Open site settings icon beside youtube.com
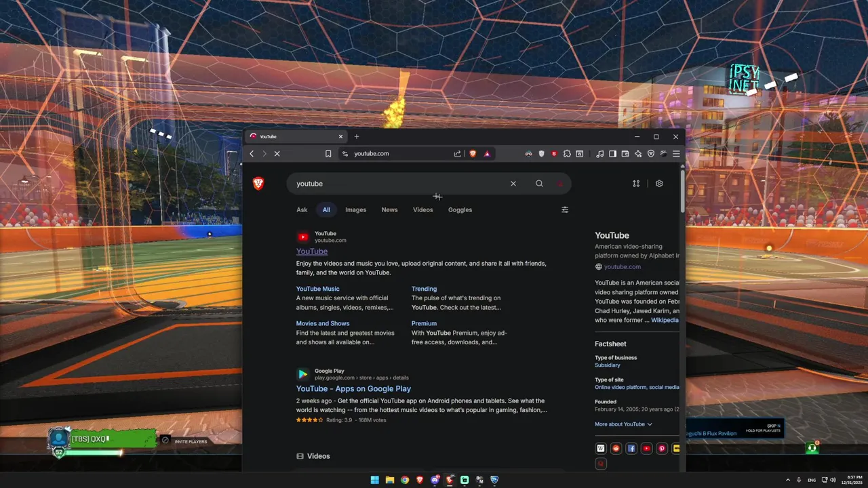 (344, 154)
